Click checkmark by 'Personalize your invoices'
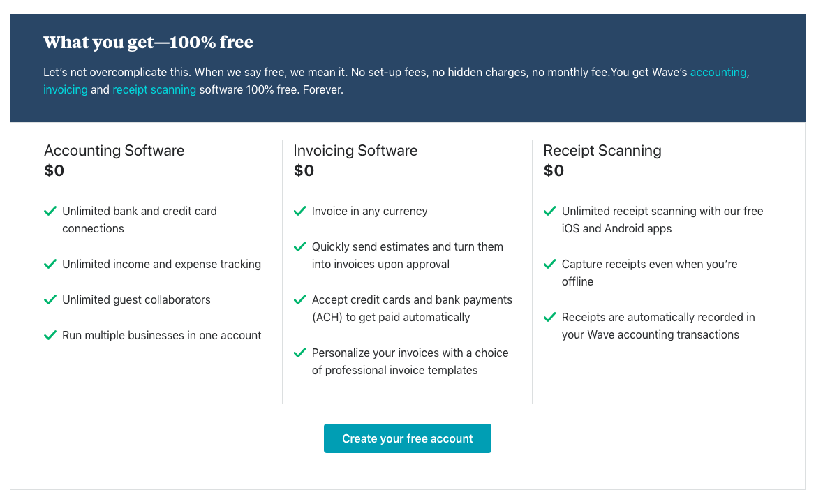Viewport: 823px width, 504px height. pyautogui.click(x=299, y=353)
